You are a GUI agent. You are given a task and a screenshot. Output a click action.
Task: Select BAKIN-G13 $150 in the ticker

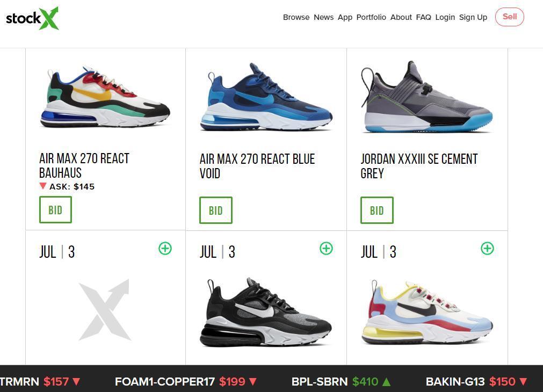click(x=476, y=382)
